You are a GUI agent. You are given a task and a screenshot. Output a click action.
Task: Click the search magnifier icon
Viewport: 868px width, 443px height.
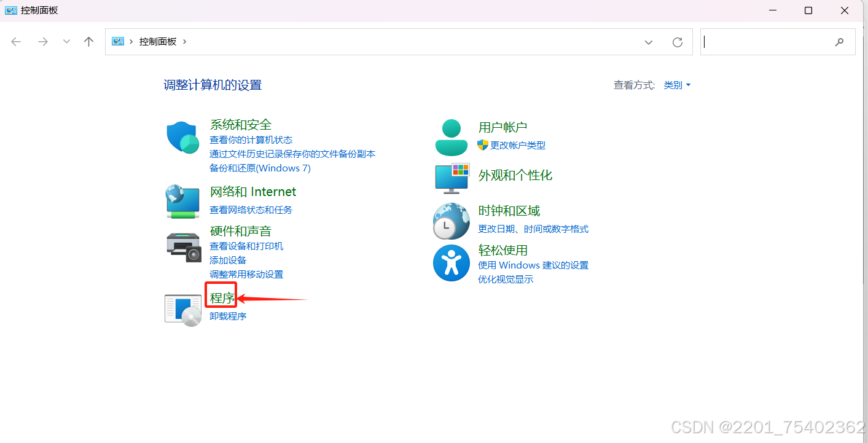pyautogui.click(x=840, y=42)
